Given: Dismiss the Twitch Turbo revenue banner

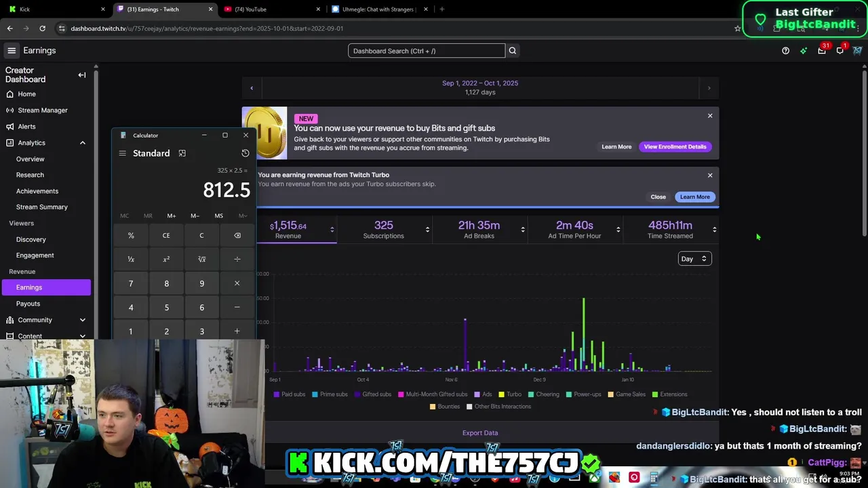Looking at the screenshot, I should tap(710, 176).
